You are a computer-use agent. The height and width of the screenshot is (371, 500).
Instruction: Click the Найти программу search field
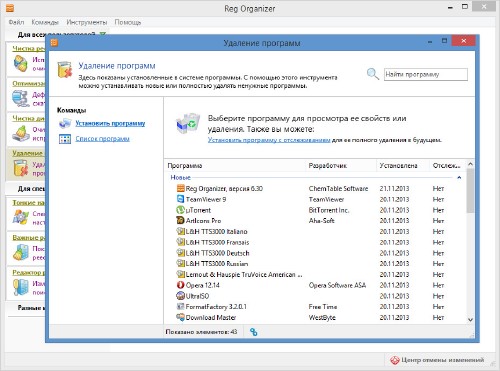426,74
